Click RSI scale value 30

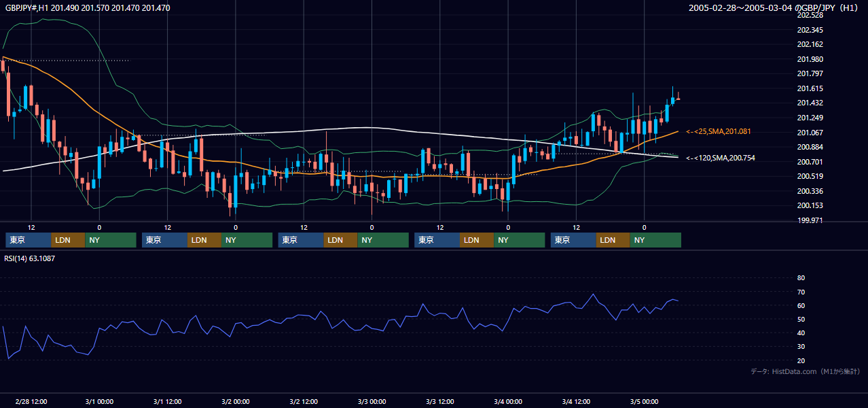(801, 347)
